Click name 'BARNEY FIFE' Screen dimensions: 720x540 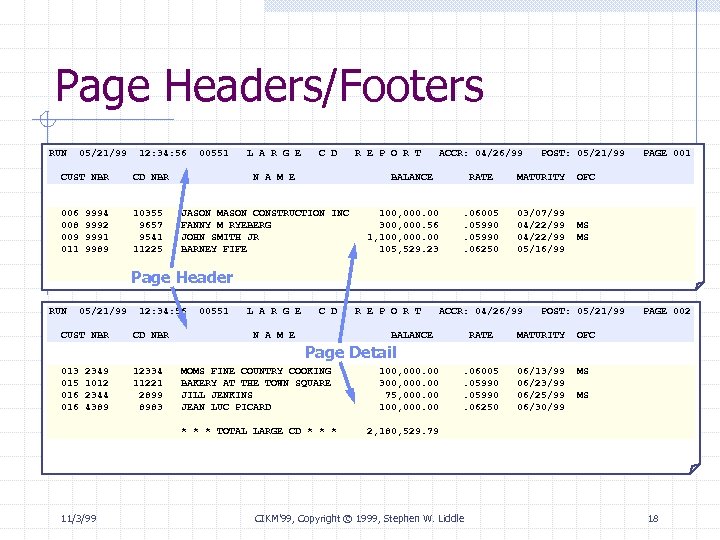pyautogui.click(x=214, y=249)
